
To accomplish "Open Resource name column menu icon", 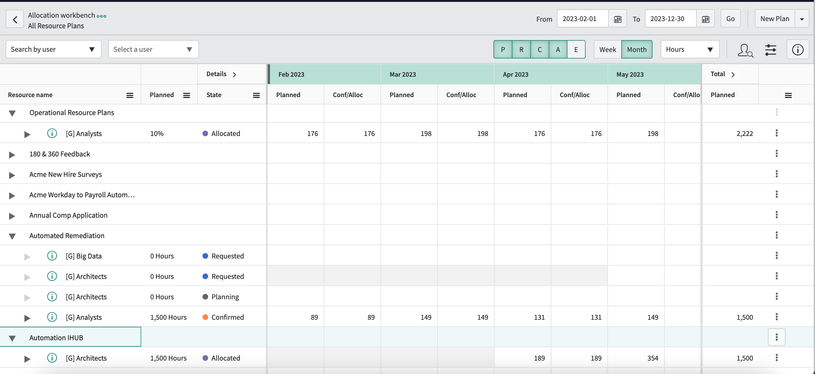I will 130,96.
